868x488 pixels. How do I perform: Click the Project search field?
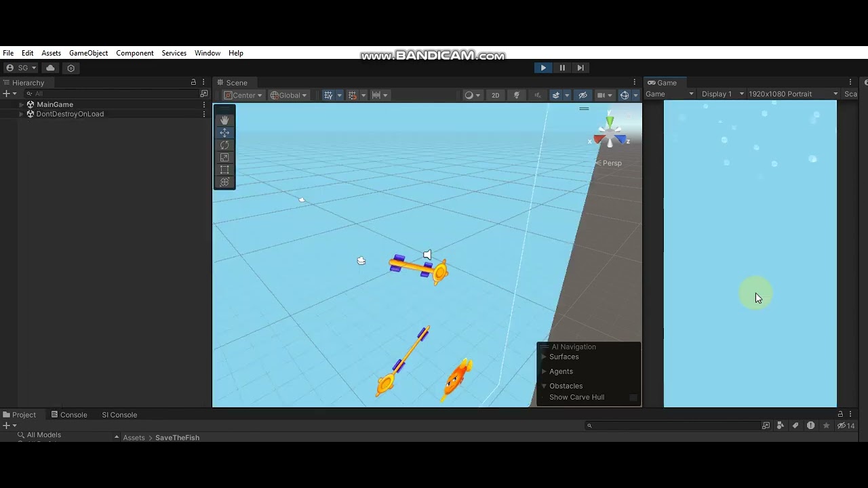[671, 426]
